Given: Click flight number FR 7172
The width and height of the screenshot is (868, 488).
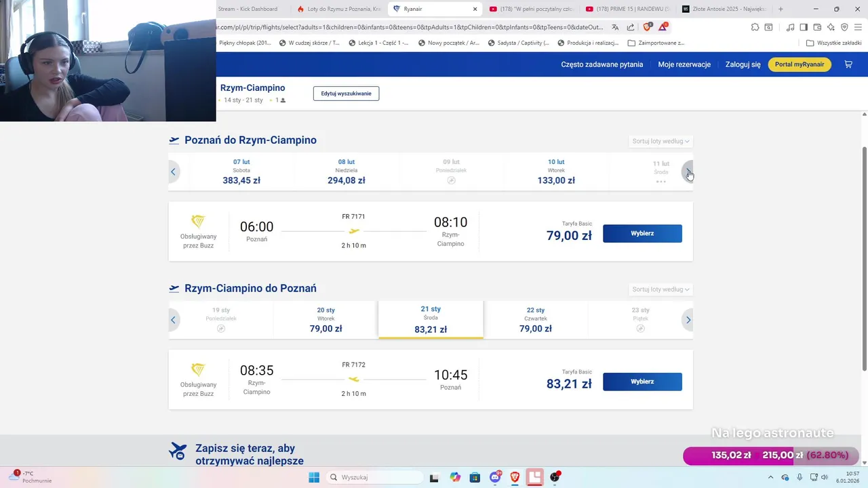Looking at the screenshot, I should (x=353, y=365).
